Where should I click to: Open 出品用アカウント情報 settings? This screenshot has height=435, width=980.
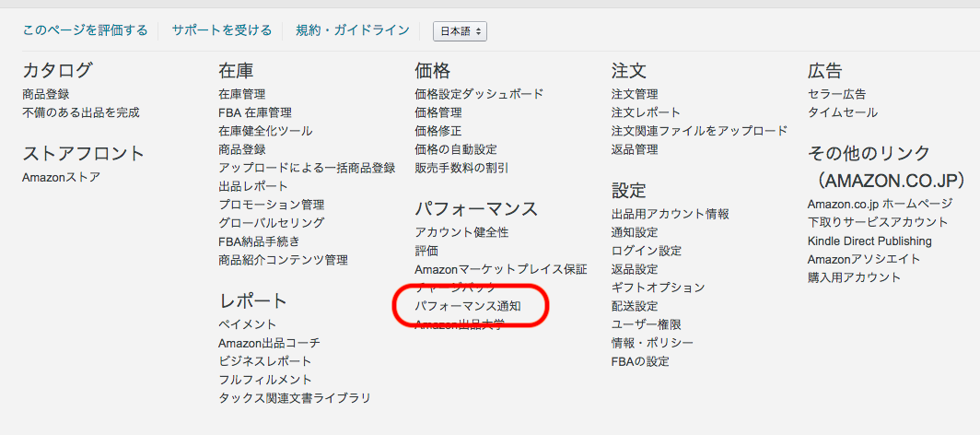click(x=670, y=214)
